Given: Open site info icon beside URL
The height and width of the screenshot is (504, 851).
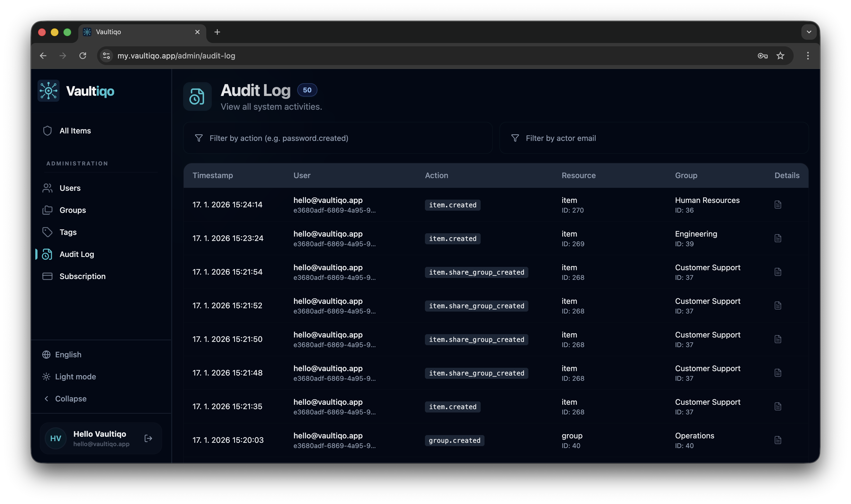Looking at the screenshot, I should point(106,56).
